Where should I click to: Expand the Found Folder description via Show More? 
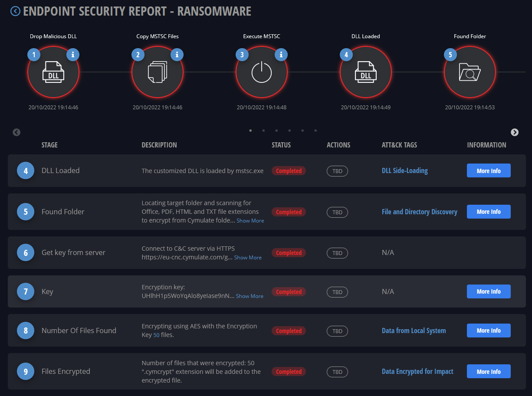(x=250, y=220)
